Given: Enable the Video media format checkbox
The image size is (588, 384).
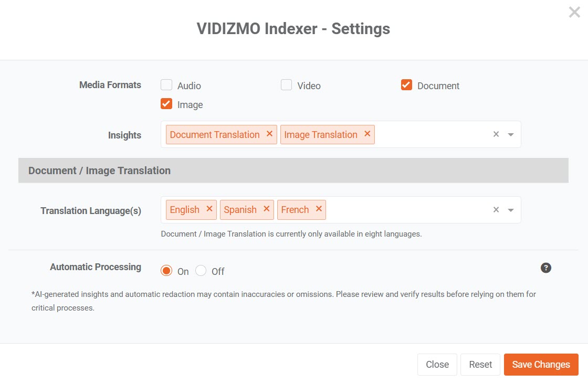Looking at the screenshot, I should coord(286,85).
